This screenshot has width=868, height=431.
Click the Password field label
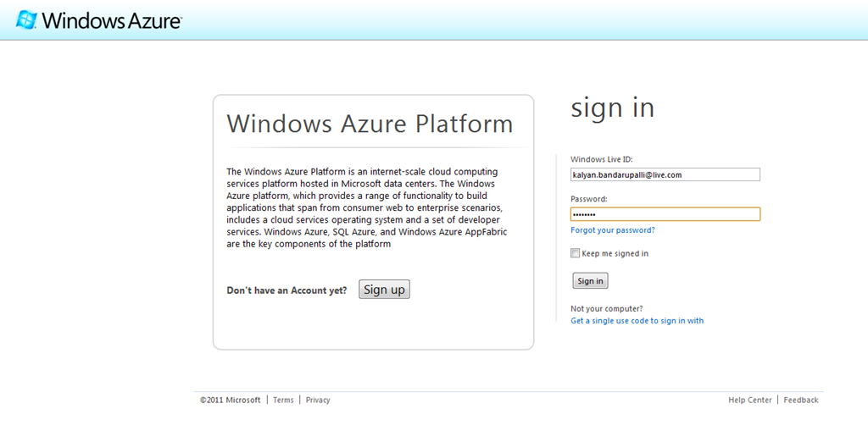coord(589,199)
